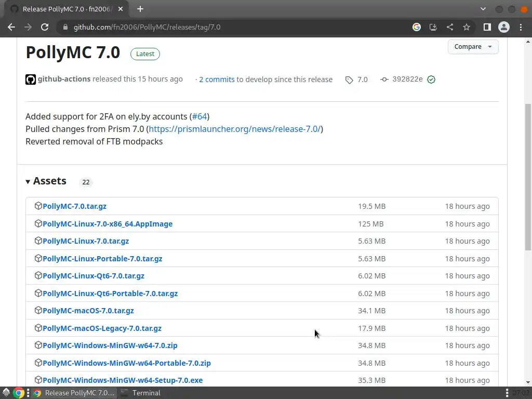Click the scrollbar up arrow

528,42
